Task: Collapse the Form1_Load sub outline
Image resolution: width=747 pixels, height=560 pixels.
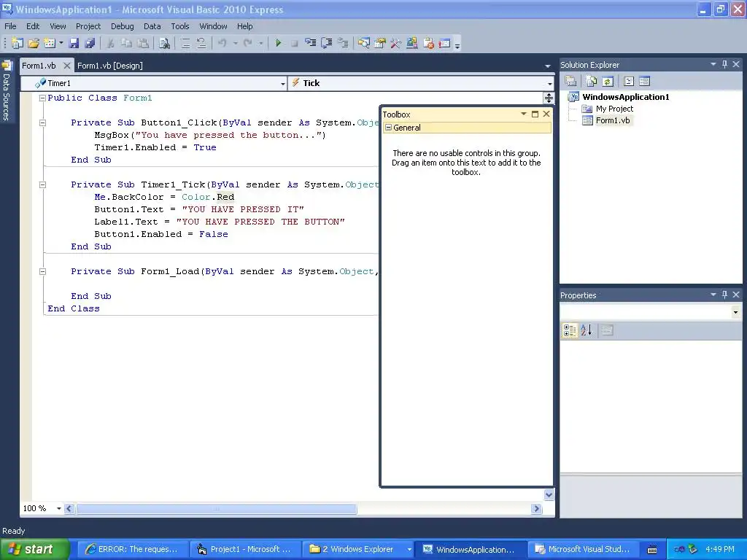Action: click(x=42, y=271)
